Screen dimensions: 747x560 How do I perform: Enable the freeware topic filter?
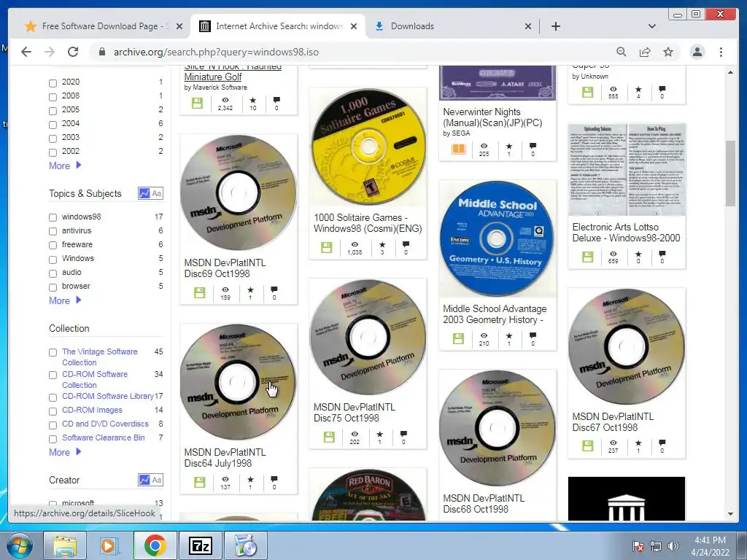[53, 245]
